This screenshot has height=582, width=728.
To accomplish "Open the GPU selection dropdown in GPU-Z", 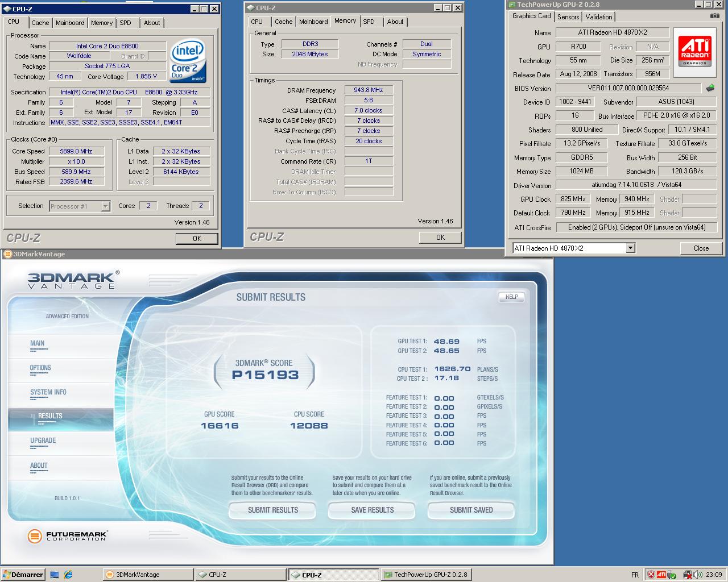I will tap(630, 248).
